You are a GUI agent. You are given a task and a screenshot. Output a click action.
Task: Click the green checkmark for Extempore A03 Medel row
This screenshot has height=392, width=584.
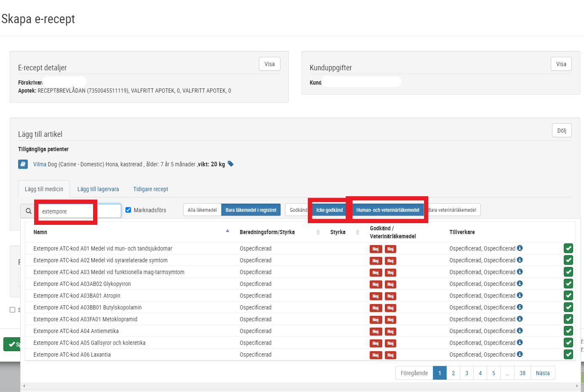[568, 272]
